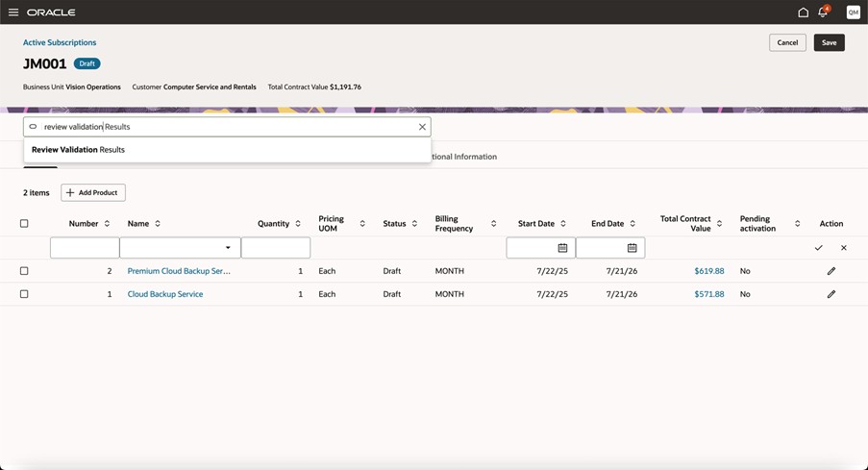868x470 pixels.
Task: Open the $619.88 contract value link
Action: (x=709, y=271)
